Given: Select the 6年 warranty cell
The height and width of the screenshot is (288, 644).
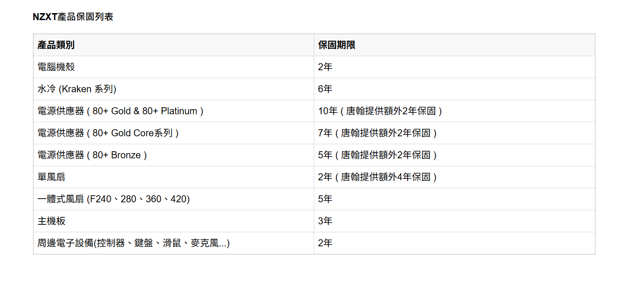Looking at the screenshot, I should (x=325, y=89).
